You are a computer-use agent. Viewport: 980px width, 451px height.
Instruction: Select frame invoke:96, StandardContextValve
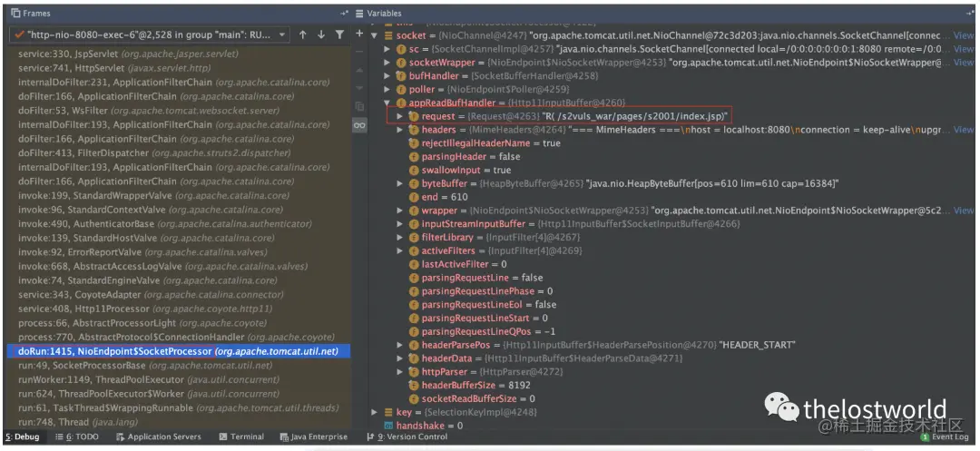tap(178, 210)
